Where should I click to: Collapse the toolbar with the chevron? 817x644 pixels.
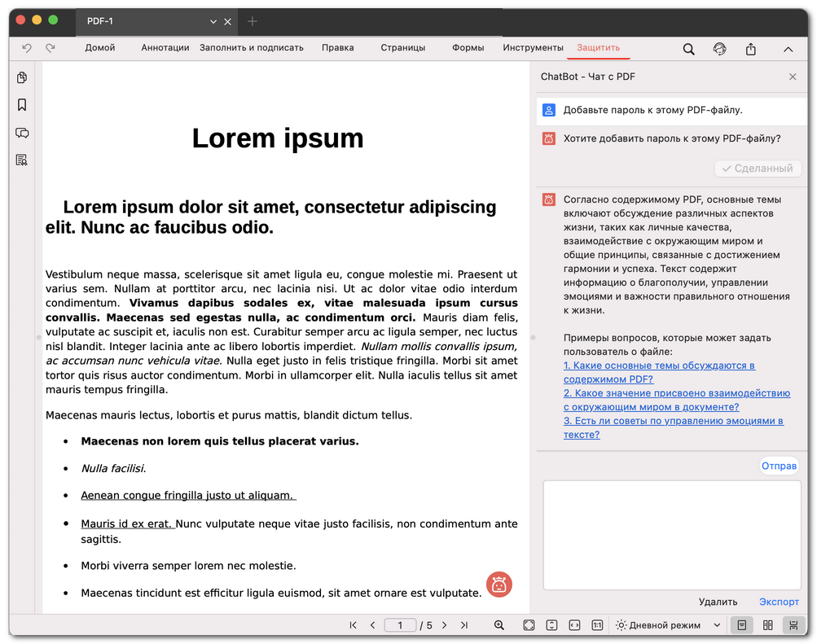click(x=788, y=49)
